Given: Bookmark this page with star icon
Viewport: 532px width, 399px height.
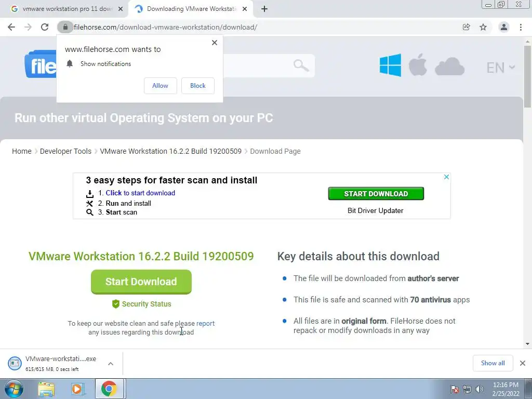Looking at the screenshot, I should [483, 27].
